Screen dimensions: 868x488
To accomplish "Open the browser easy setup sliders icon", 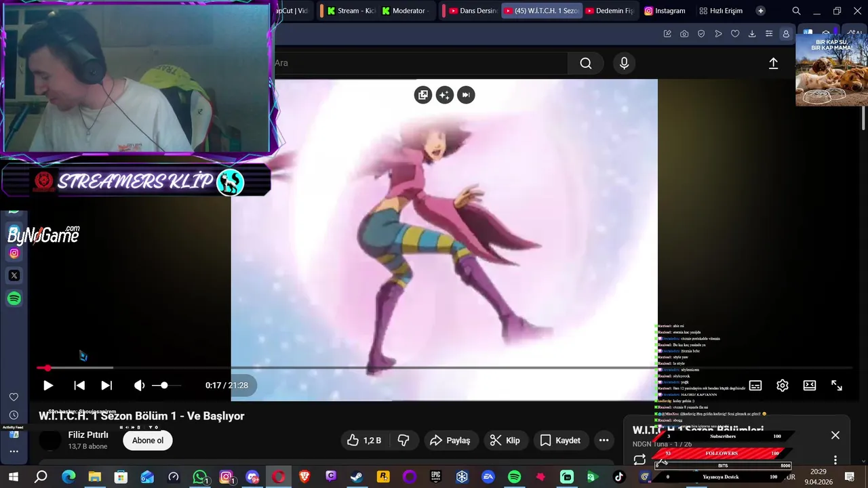I will [x=769, y=34].
